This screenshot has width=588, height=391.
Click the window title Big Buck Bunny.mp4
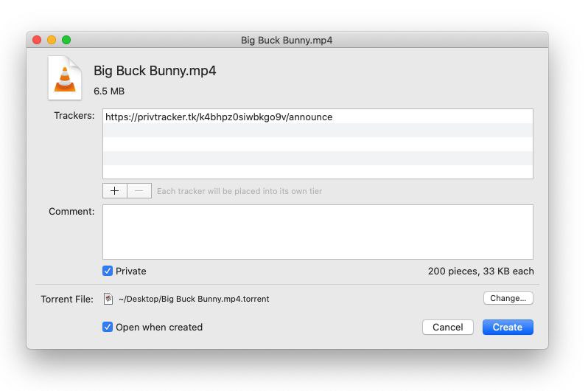287,40
